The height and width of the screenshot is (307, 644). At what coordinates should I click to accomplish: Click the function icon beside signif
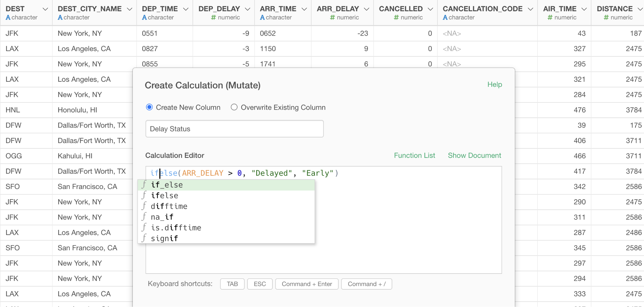(x=144, y=238)
